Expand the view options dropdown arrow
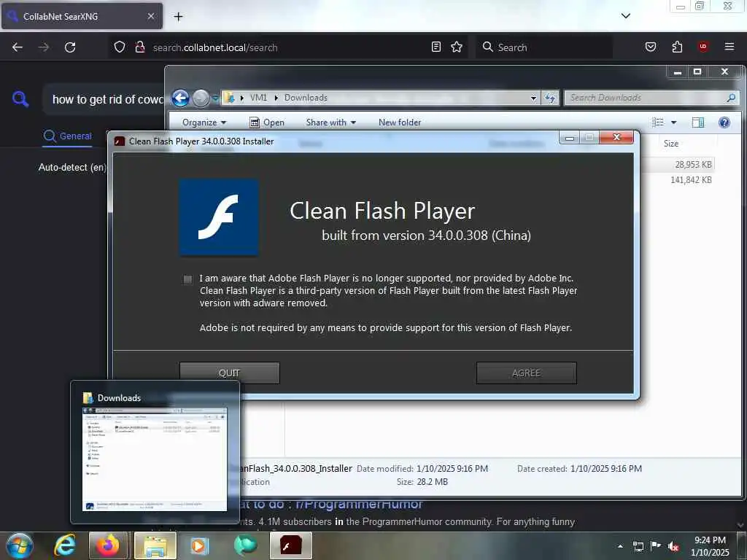Screen dimensions: 747x560 coord(673,122)
